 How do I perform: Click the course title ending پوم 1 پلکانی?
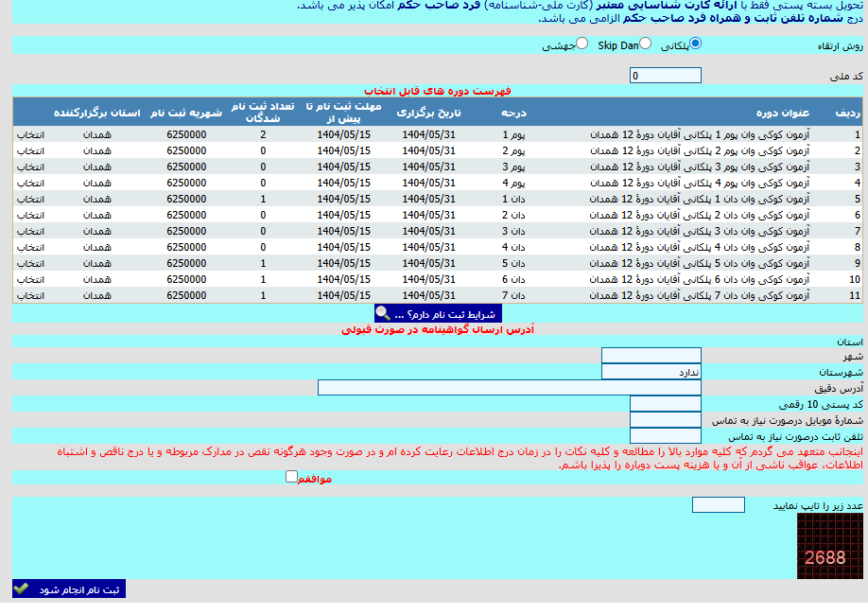[700, 134]
